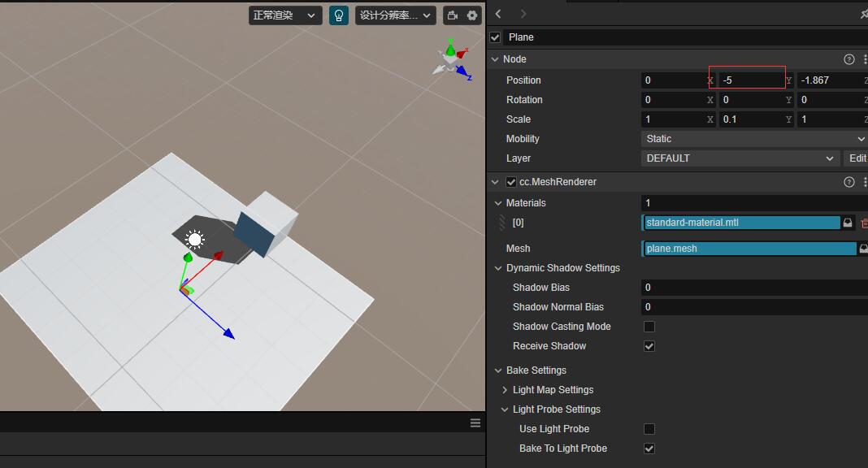Click the orientation gizmo red X axis cone
Screen dimensions: 868x468
click(462, 53)
